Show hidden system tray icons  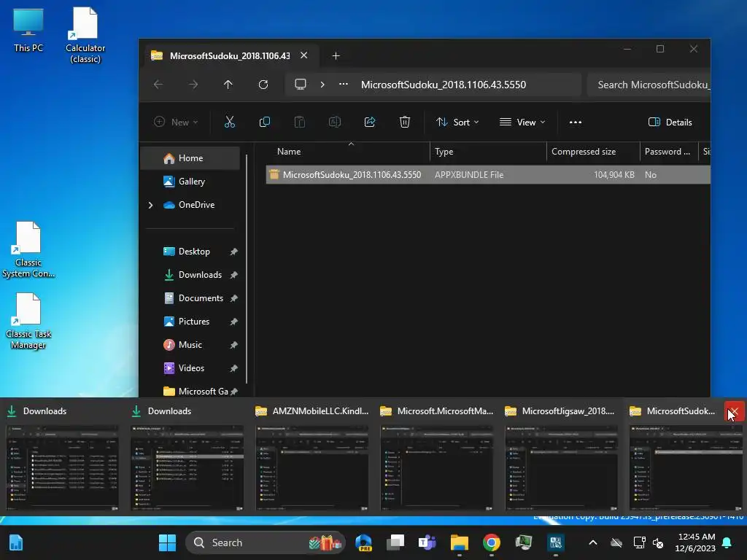coord(593,542)
